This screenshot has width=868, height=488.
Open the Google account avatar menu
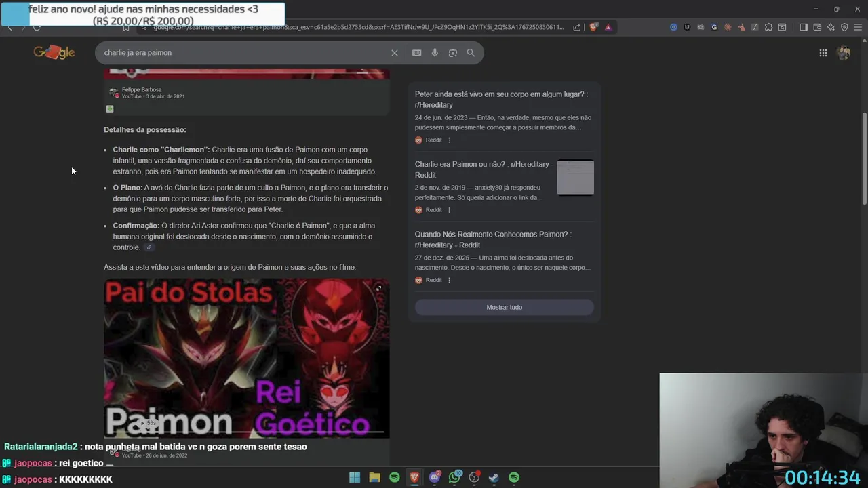(844, 53)
